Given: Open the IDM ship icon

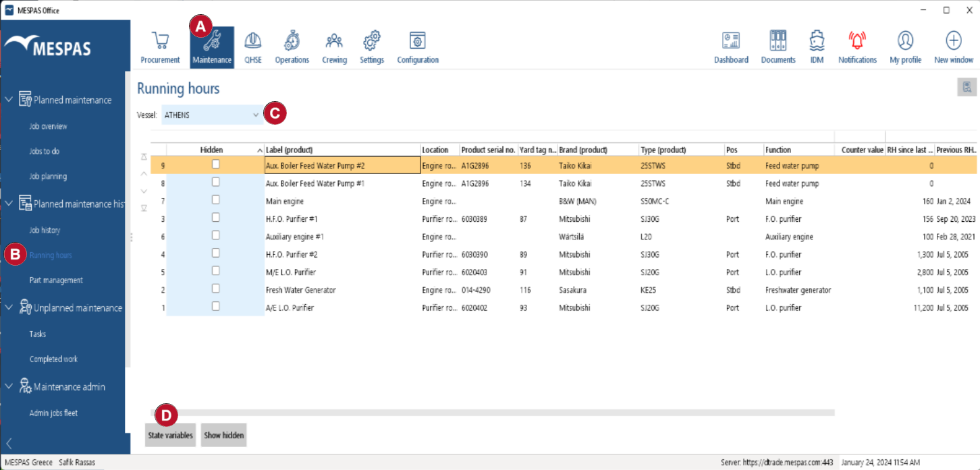Looking at the screenshot, I should (x=817, y=47).
